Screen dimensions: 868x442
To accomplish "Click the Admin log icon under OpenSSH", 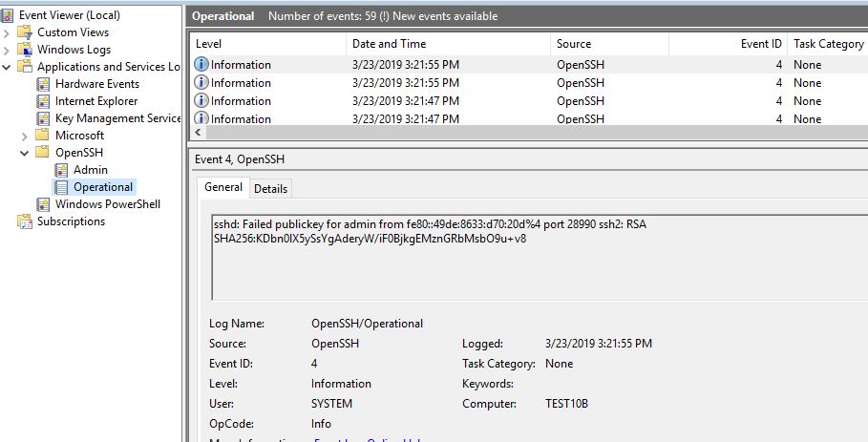I will coord(61,170).
